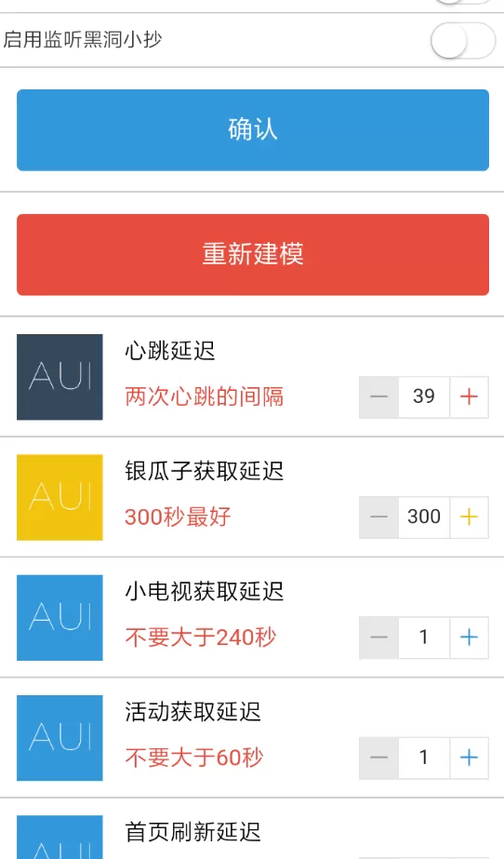The image size is (504, 859).
Task: Click the red 重新建模 button
Action: 253,255
